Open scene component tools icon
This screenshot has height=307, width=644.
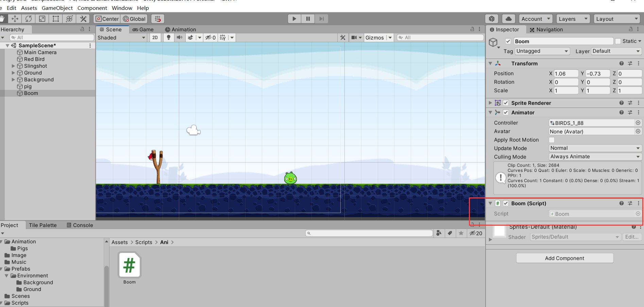(x=343, y=37)
